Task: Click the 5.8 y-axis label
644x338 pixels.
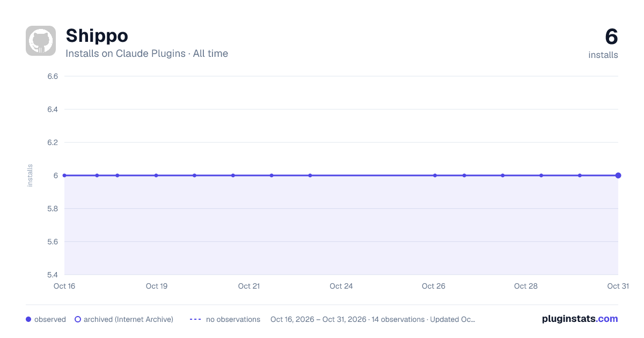Action: click(53, 209)
